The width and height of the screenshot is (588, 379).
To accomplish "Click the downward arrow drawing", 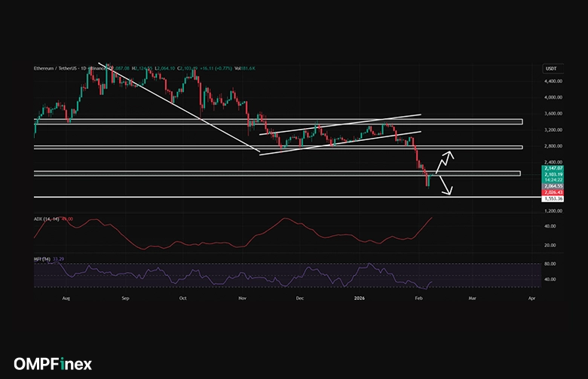I will click(443, 188).
